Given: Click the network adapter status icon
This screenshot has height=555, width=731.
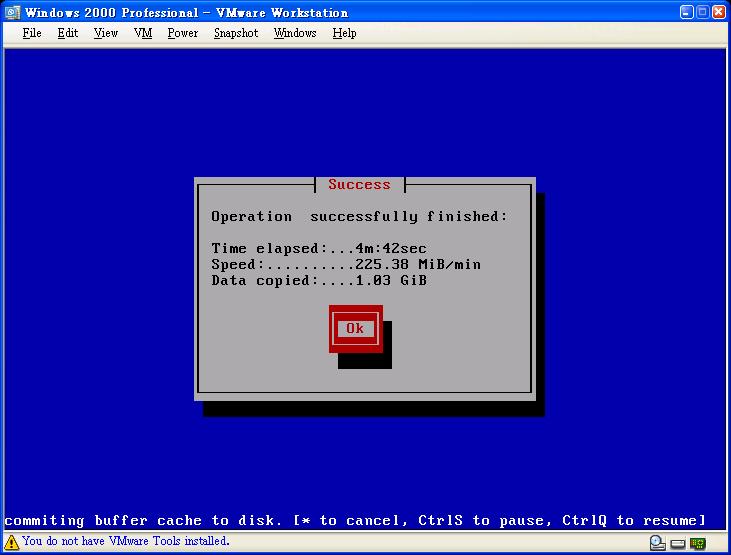Looking at the screenshot, I should (x=698, y=543).
